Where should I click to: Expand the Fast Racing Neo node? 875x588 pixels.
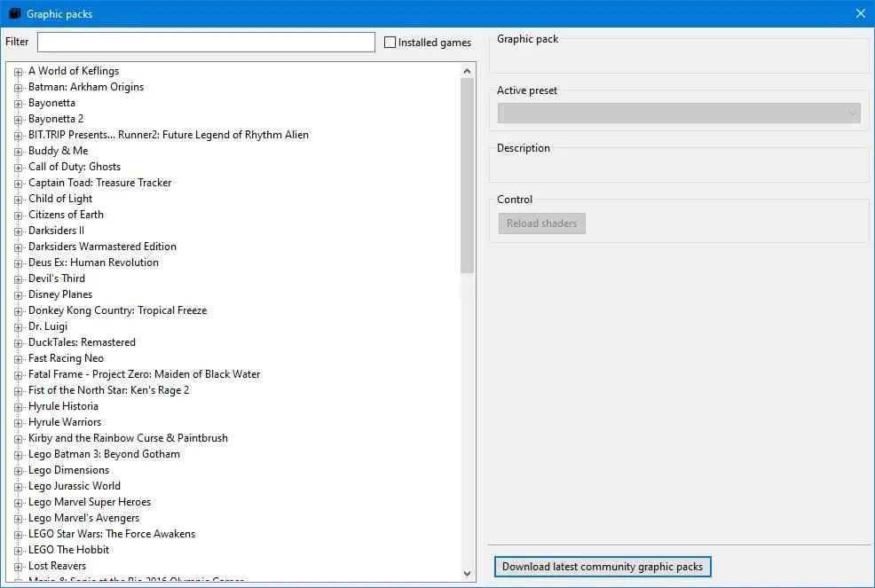pyautogui.click(x=18, y=359)
